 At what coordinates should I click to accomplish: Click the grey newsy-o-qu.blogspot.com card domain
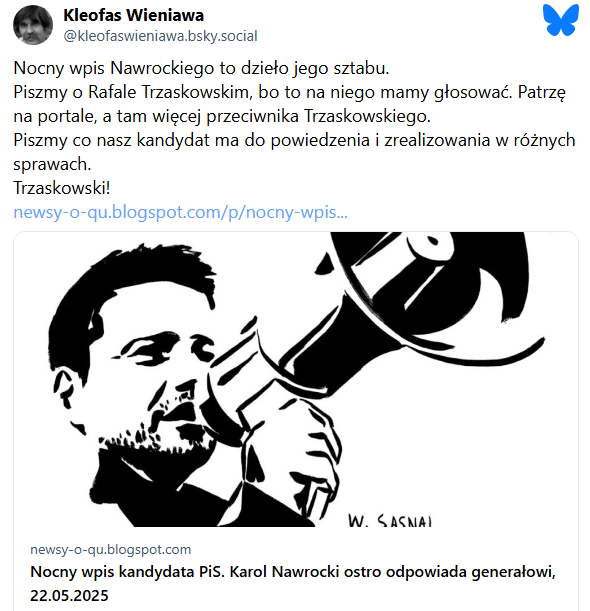click(111, 549)
